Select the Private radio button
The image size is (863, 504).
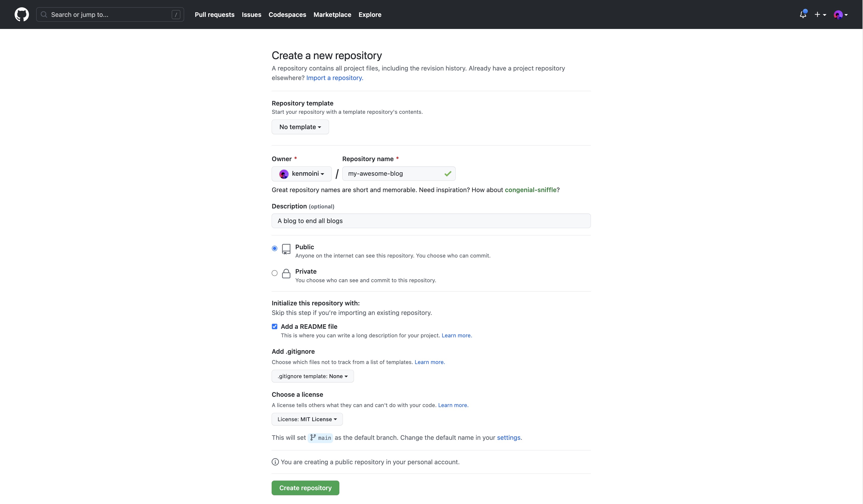click(x=274, y=273)
